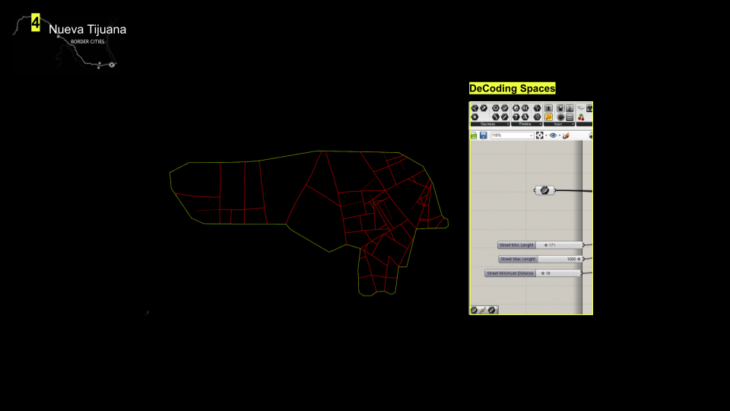Expand the Primitive panel group
Viewport: 730px width, 411px height.
tap(523, 124)
